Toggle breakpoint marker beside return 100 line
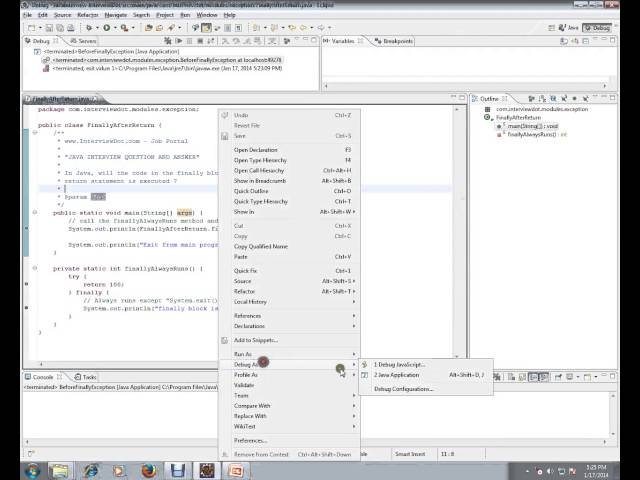The height and width of the screenshot is (480, 640). coord(27,284)
